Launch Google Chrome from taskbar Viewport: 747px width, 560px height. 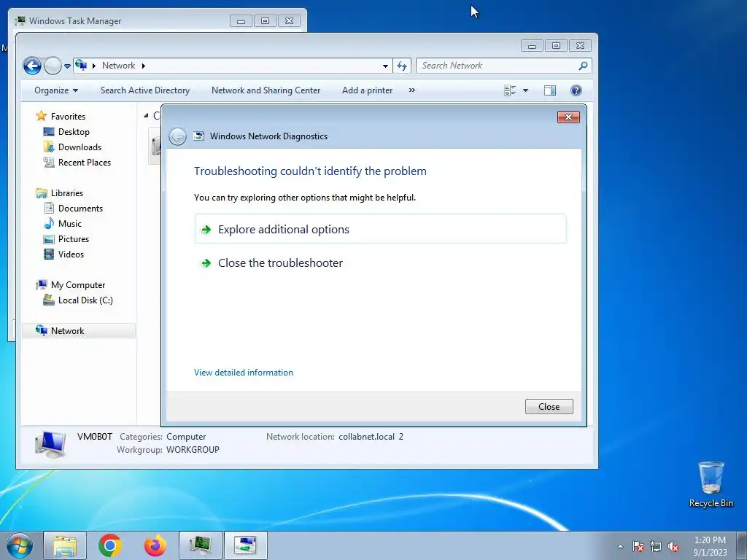pyautogui.click(x=110, y=545)
